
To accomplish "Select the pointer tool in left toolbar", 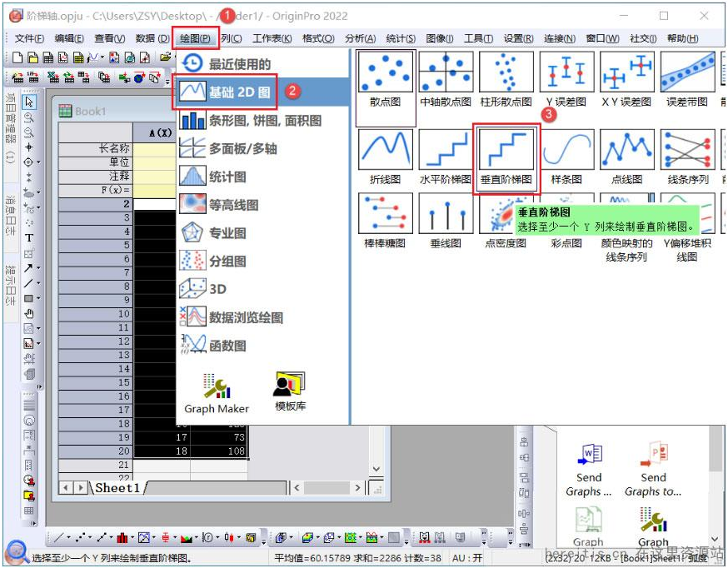I will click(x=29, y=102).
